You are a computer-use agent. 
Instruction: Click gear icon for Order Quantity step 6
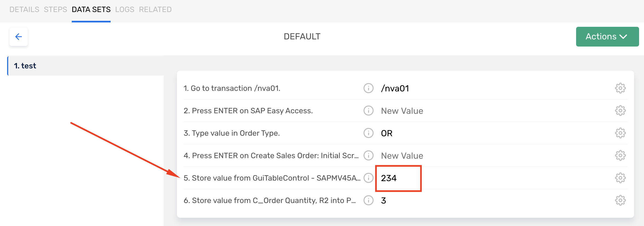tap(620, 200)
